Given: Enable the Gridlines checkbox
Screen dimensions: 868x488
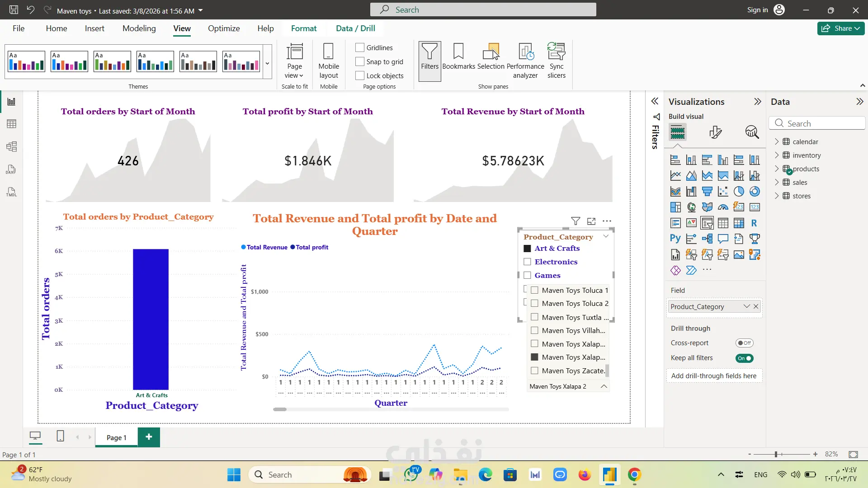Looking at the screenshot, I should [x=360, y=47].
